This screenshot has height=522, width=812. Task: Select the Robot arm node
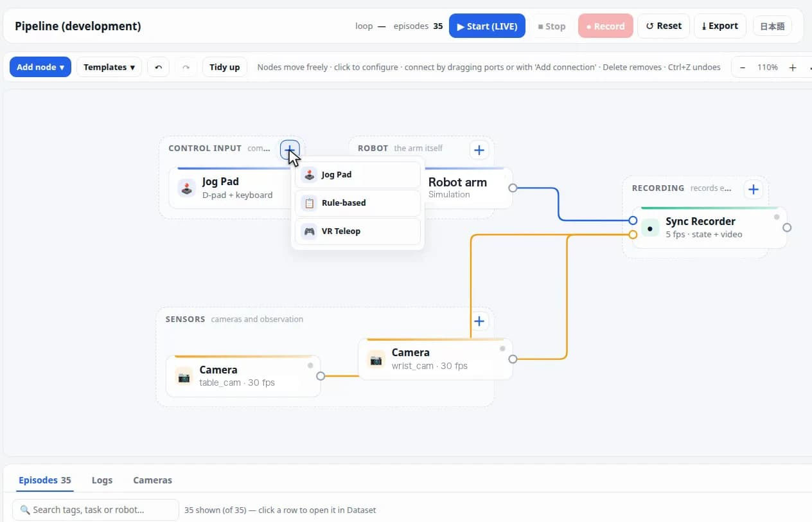point(468,188)
